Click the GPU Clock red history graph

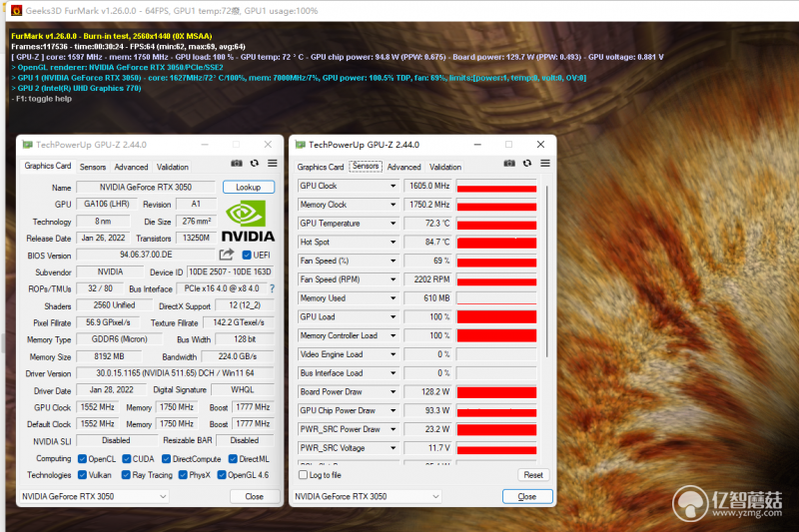coord(496,186)
